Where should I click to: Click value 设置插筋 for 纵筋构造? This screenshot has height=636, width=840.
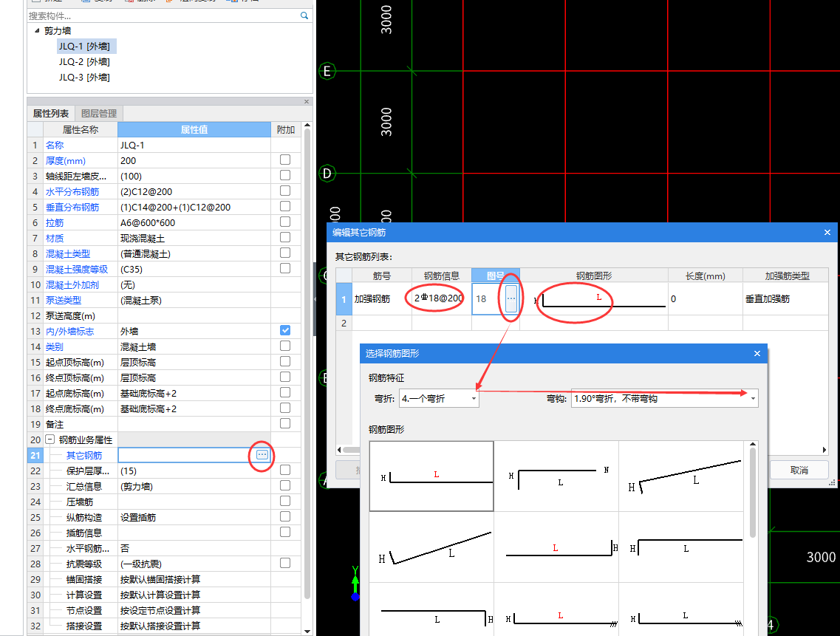click(137, 518)
